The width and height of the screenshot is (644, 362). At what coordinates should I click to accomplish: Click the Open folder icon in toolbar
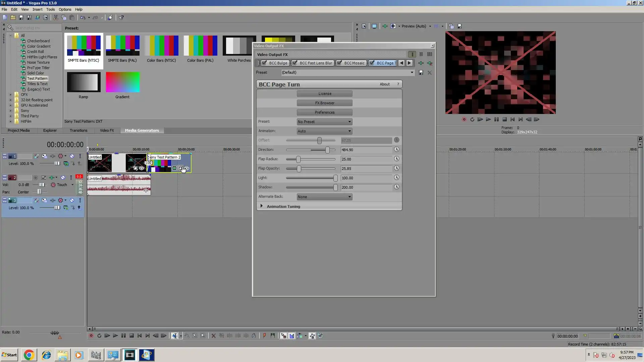click(13, 17)
